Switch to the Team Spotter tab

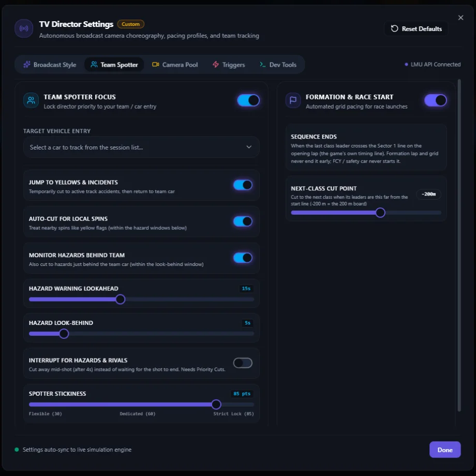[x=114, y=65]
